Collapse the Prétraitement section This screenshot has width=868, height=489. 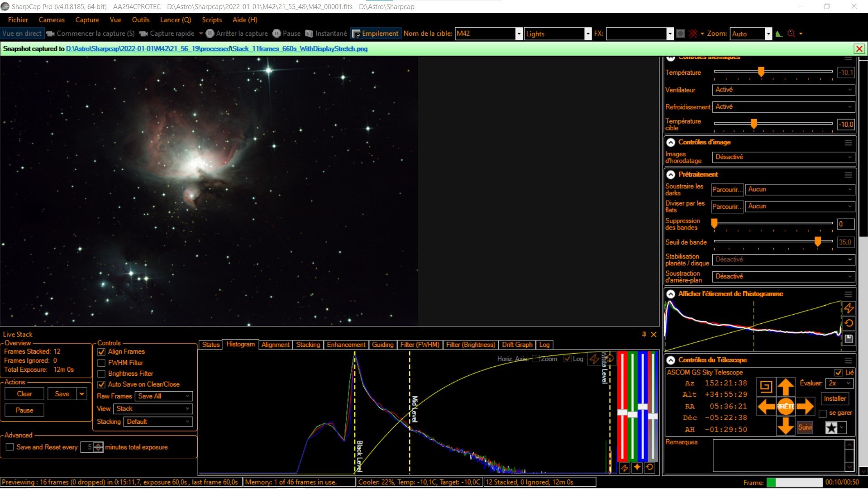[x=671, y=175]
